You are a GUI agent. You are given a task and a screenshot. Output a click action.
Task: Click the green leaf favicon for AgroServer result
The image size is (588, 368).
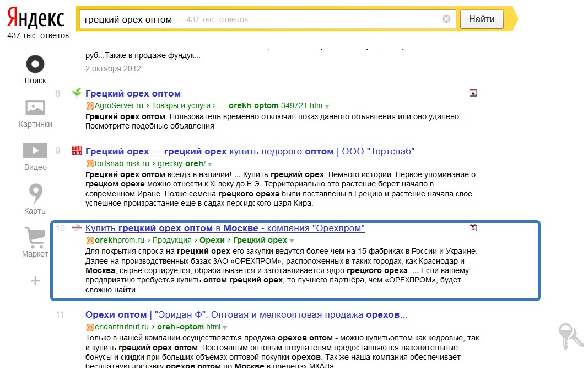[77, 92]
